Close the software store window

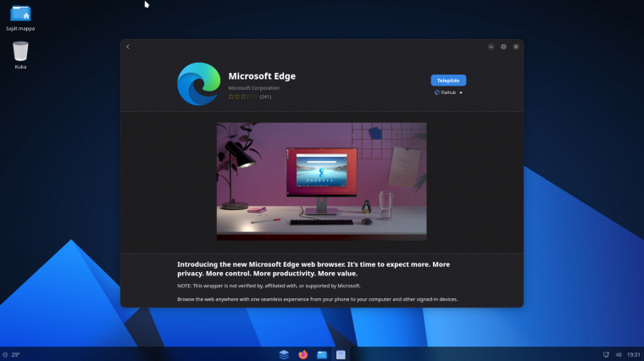(x=516, y=47)
